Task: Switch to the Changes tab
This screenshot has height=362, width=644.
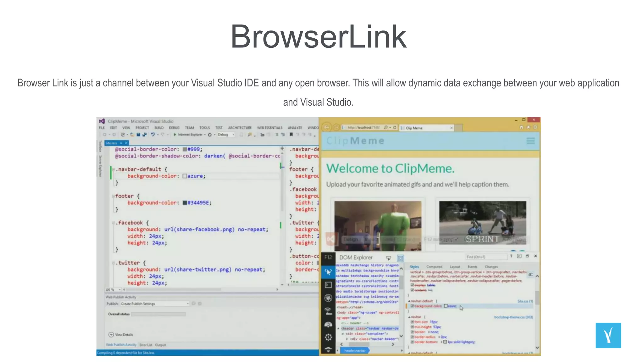Action: click(491, 267)
